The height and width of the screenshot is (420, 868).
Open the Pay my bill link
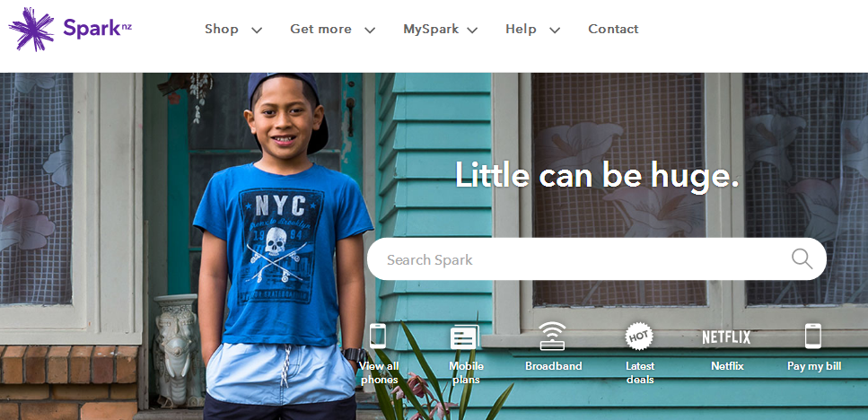tap(814, 366)
